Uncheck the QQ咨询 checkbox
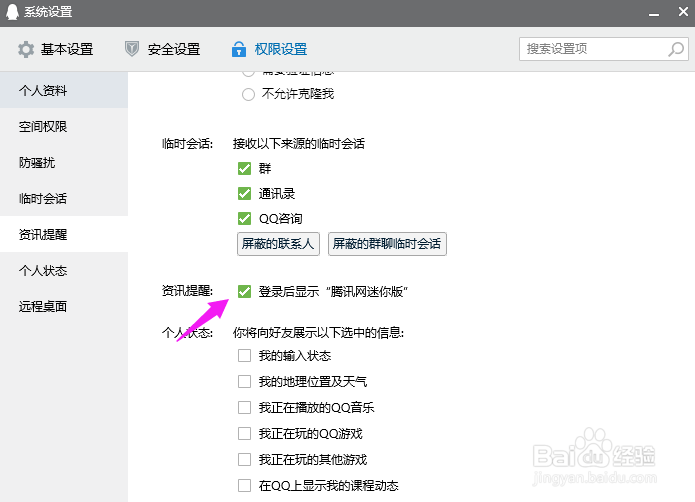This screenshot has height=502, width=695. 244,218
